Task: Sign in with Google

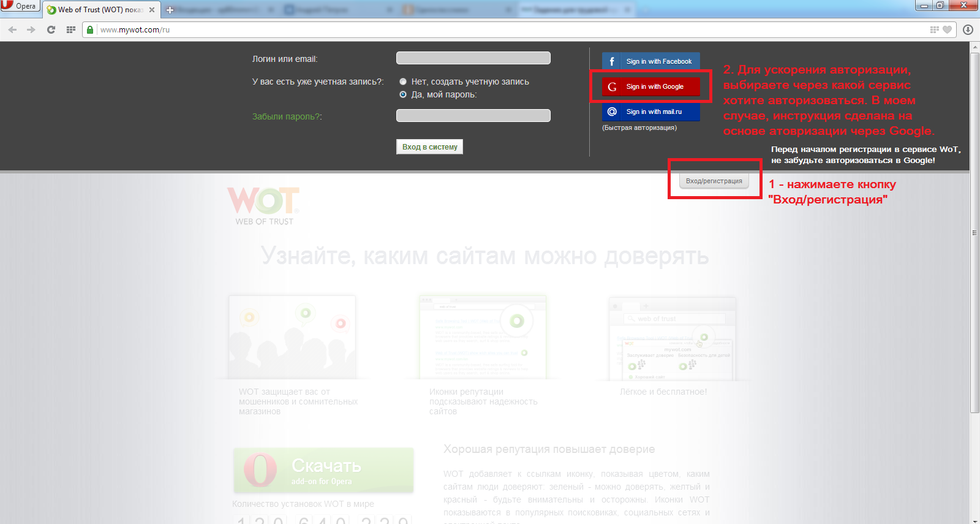Action: point(650,86)
